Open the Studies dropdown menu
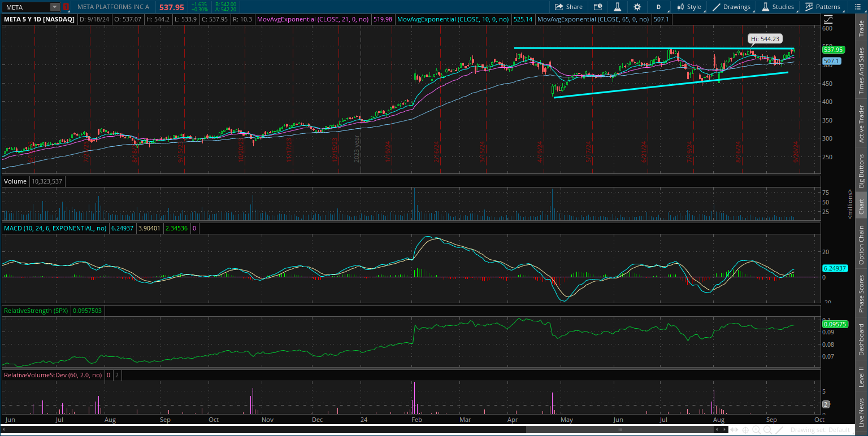The image size is (868, 436). (x=778, y=7)
